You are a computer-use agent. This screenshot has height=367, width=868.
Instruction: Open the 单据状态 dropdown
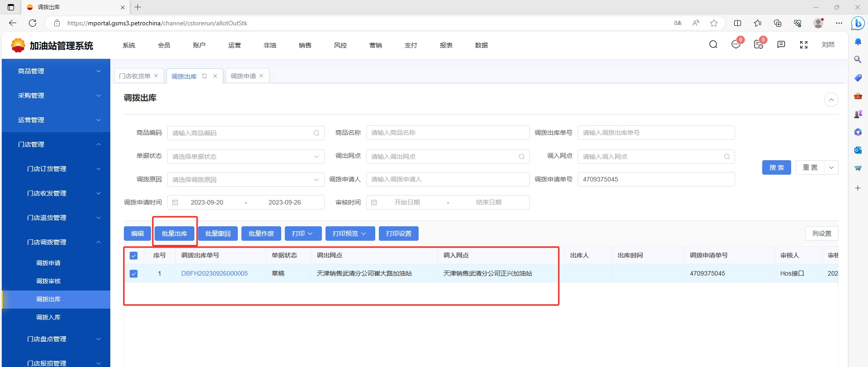pyautogui.click(x=245, y=157)
